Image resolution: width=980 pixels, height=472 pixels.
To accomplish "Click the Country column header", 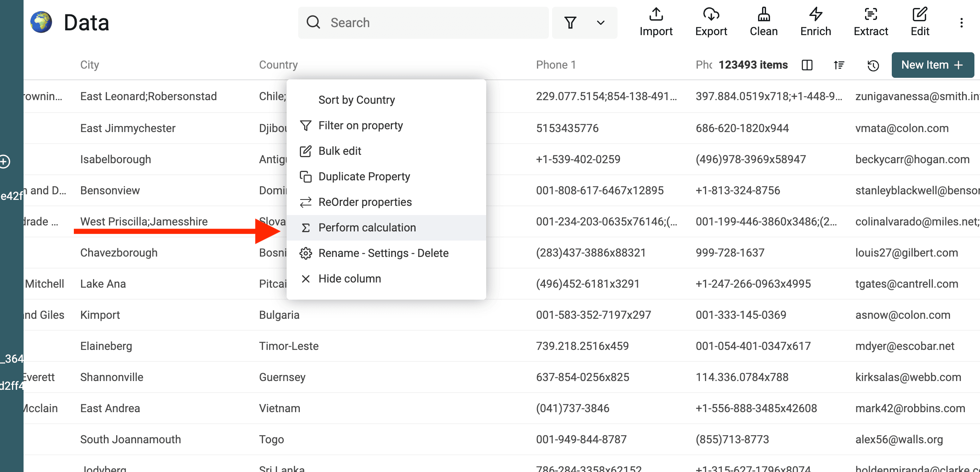I will 278,65.
